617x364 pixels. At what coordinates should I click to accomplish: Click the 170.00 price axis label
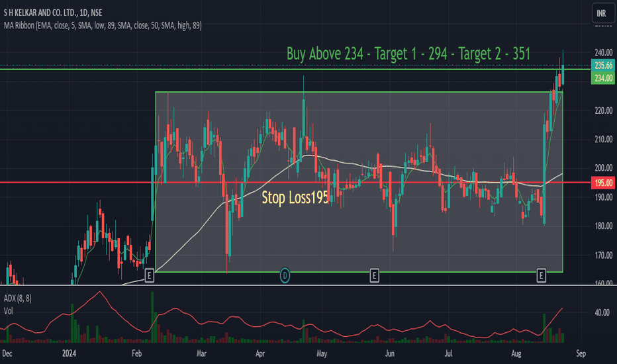pos(603,255)
